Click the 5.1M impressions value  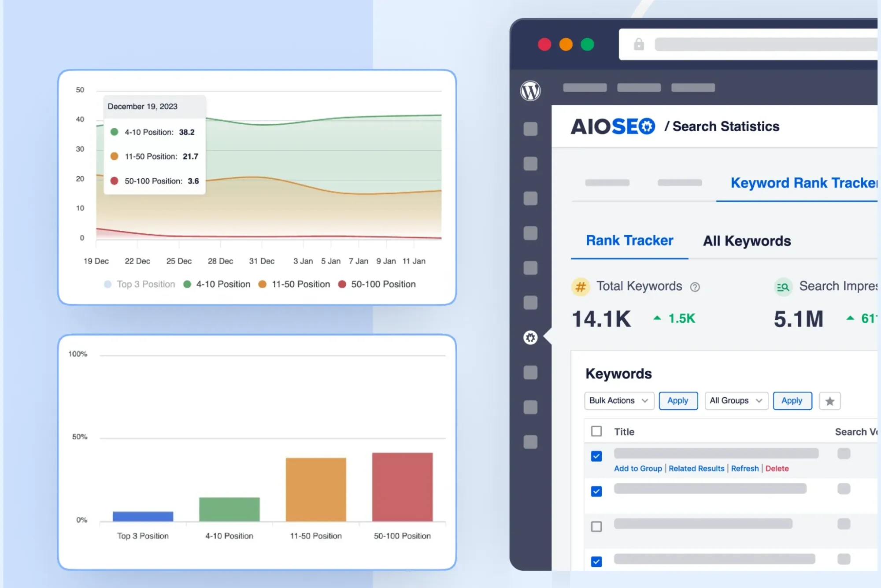pyautogui.click(x=799, y=319)
